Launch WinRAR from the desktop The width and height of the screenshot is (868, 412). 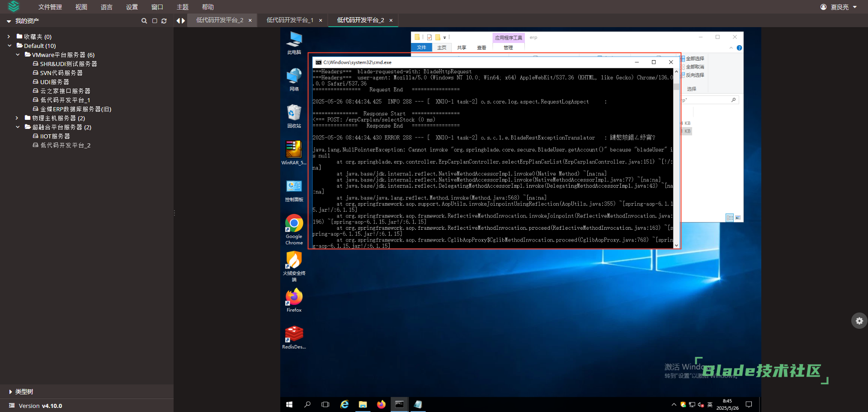point(294,153)
